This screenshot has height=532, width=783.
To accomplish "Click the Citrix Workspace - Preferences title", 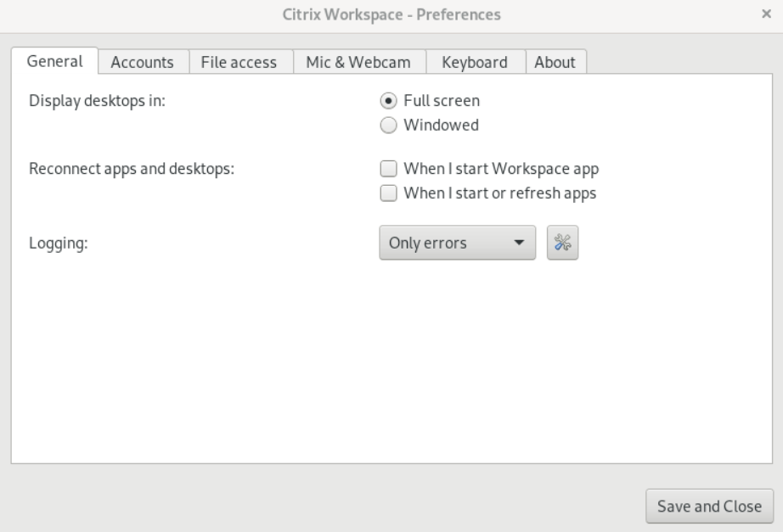I will (x=391, y=14).
